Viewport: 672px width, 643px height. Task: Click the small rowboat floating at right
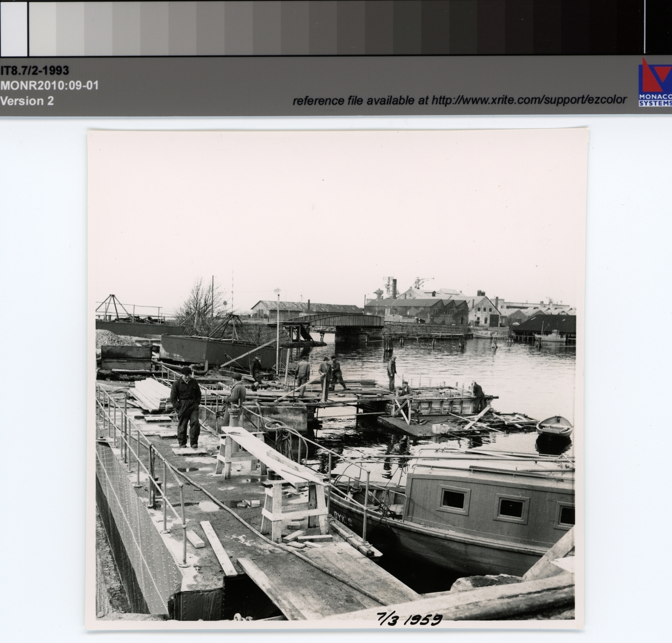(554, 427)
